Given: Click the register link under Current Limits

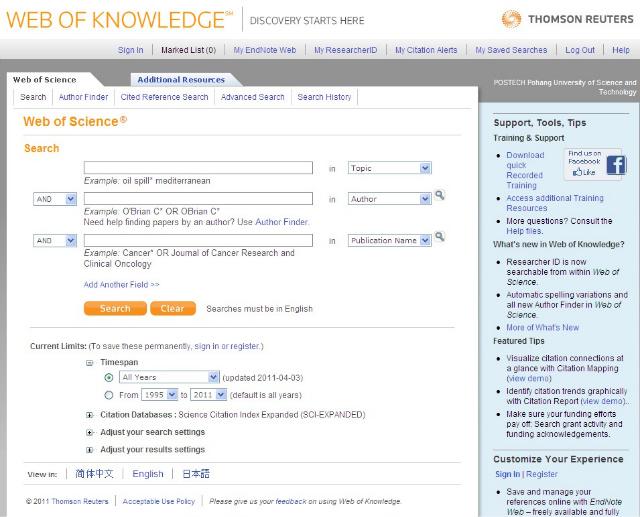Looking at the screenshot, I should point(244,346).
